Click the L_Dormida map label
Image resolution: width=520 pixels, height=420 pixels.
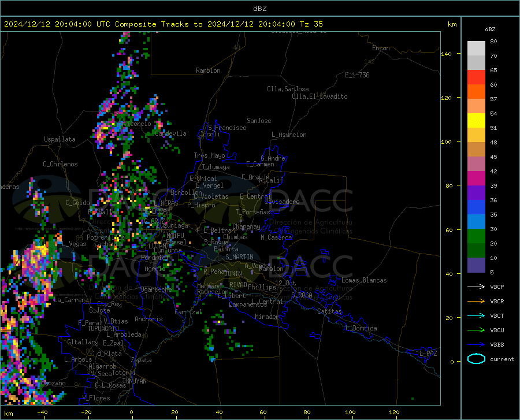tap(361, 328)
